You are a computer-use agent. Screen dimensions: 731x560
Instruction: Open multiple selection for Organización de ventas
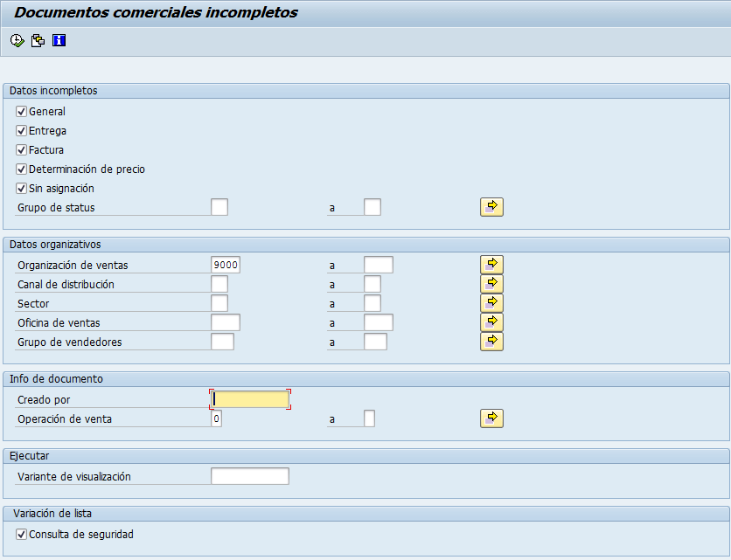tap(491, 265)
